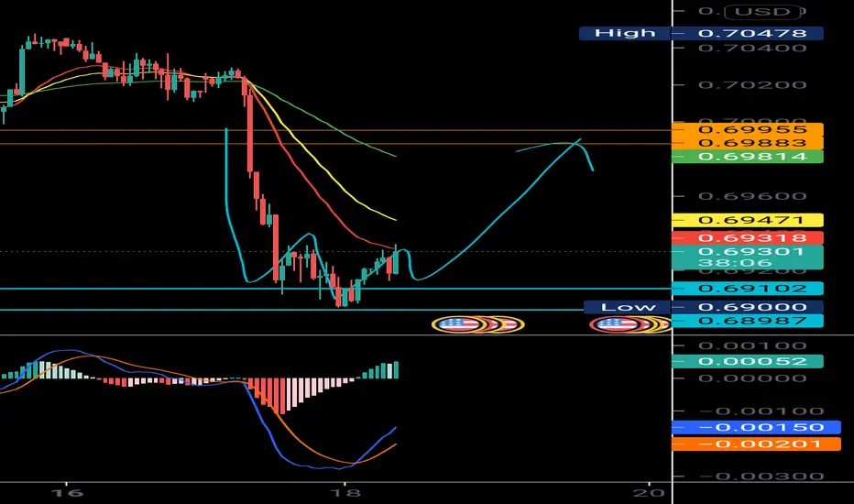854x504 pixels.
Task: Open the left US economic event flag cluster
Action: pos(477,324)
